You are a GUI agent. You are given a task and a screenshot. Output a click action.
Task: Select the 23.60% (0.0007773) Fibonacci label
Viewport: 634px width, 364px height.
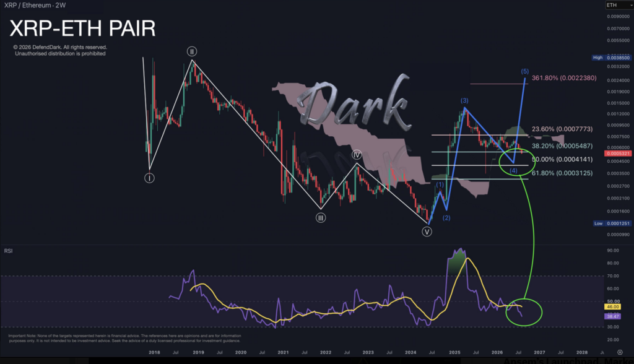click(562, 129)
